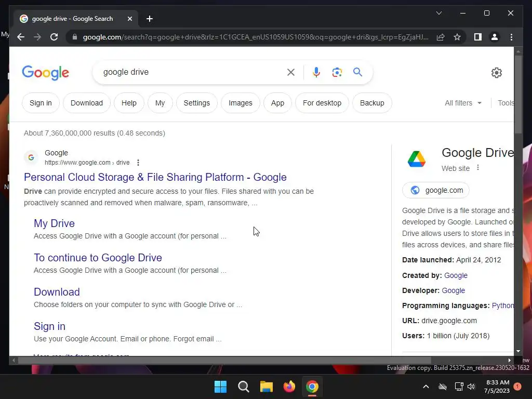Apply the 'Sign in' filter chip

pyautogui.click(x=41, y=103)
